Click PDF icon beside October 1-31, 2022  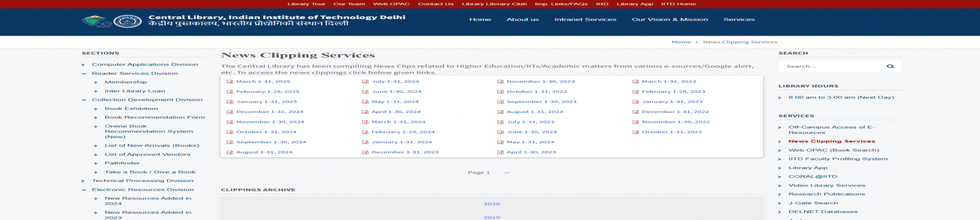click(636, 132)
